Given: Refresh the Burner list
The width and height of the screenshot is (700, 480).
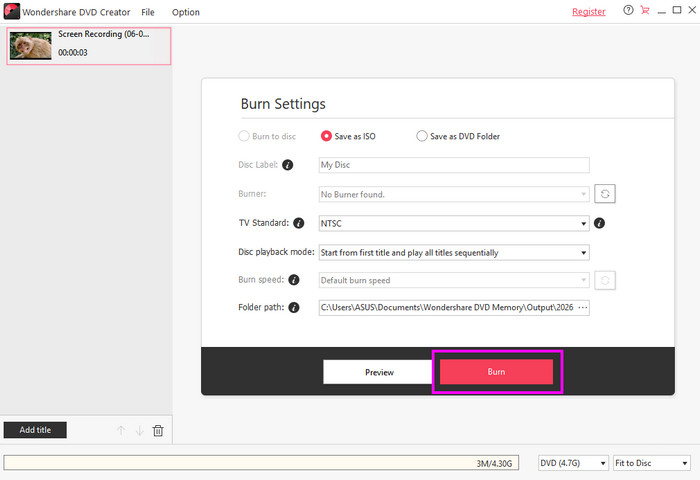Looking at the screenshot, I should tap(605, 194).
